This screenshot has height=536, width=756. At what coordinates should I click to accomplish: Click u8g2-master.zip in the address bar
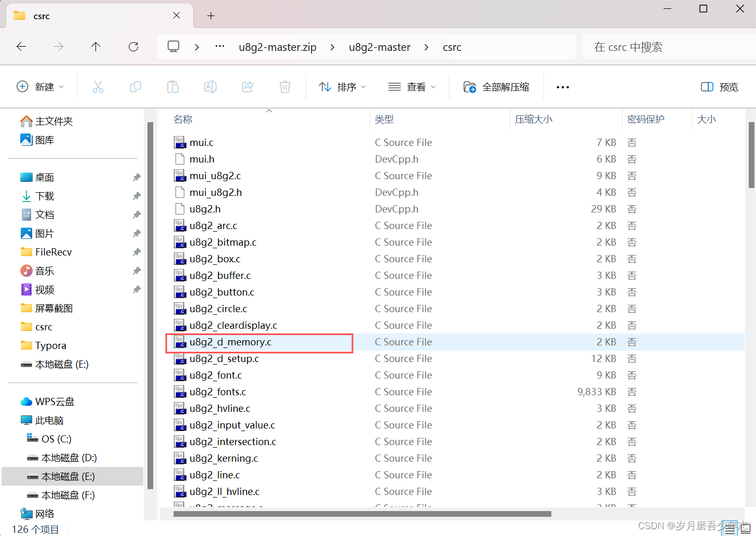pyautogui.click(x=278, y=47)
